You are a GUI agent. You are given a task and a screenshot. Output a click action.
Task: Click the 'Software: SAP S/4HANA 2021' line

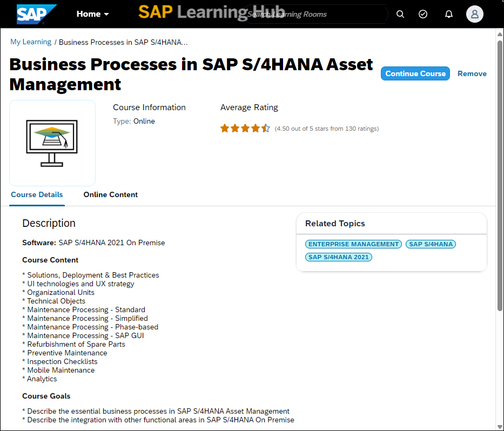pyautogui.click(x=93, y=243)
